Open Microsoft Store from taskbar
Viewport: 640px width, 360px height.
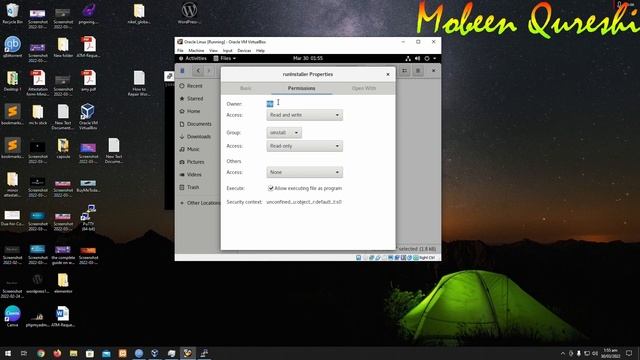coord(90,353)
